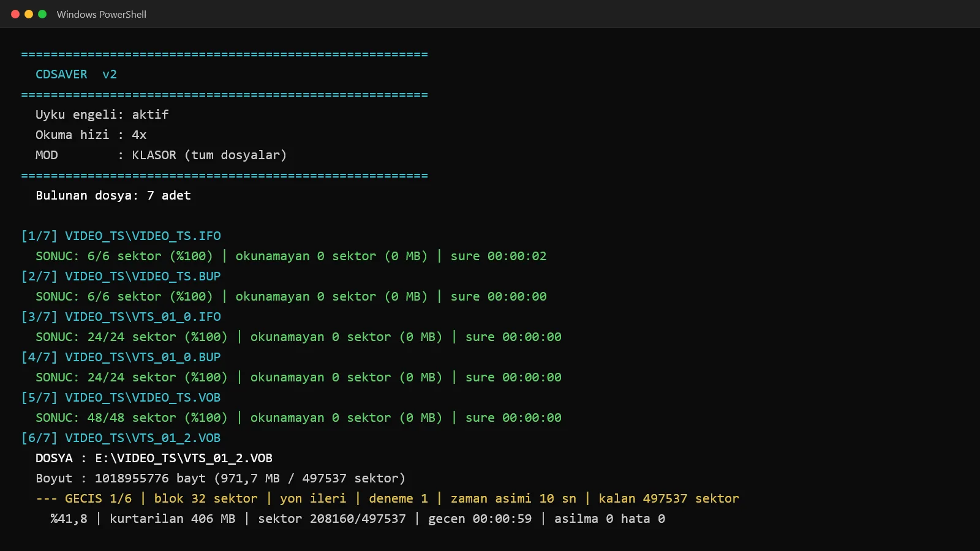Click the SONUC line under [4/7] VTS_01_0.BUP
Viewport: 980px width, 551px height.
[298, 377]
